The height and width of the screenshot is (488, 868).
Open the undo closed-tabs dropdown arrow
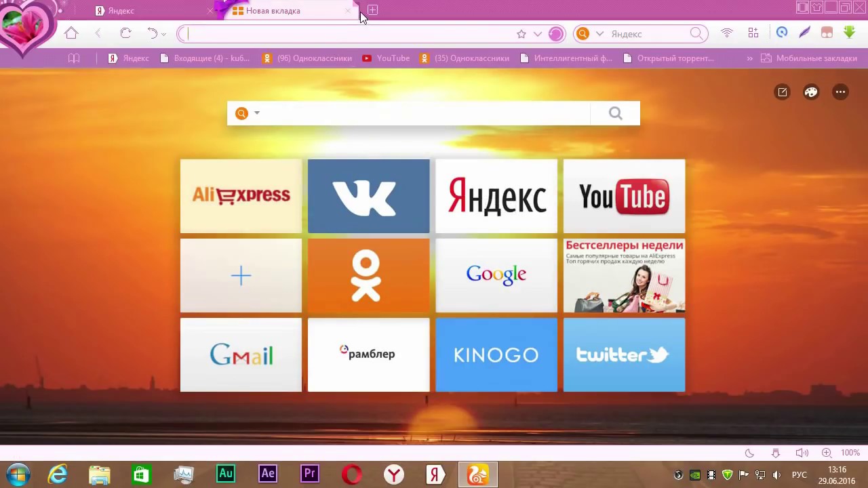click(163, 34)
